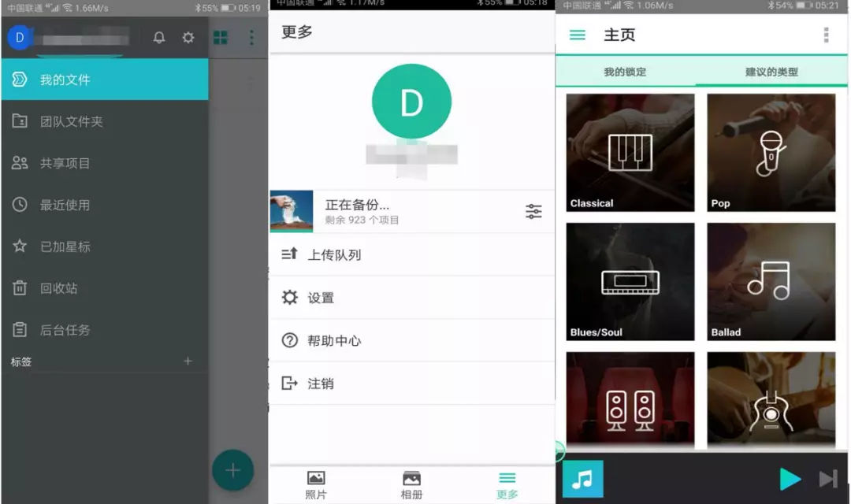Switch to the 相册 albums tab

411,483
